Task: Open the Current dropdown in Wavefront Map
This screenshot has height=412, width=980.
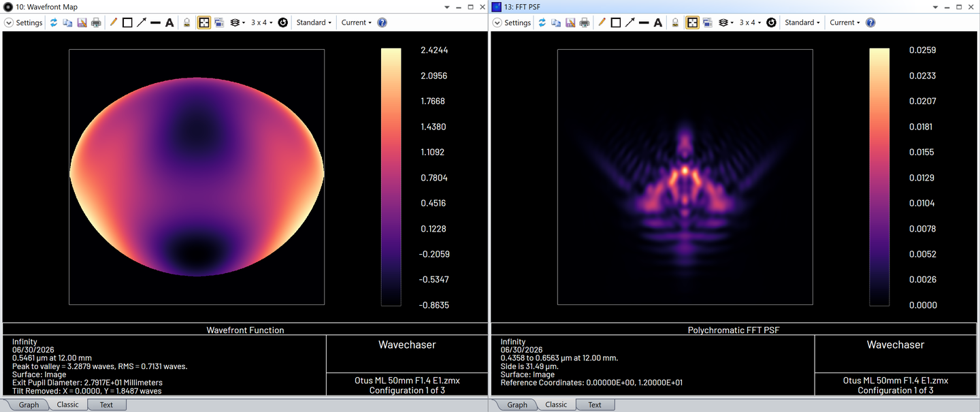Action: click(357, 22)
